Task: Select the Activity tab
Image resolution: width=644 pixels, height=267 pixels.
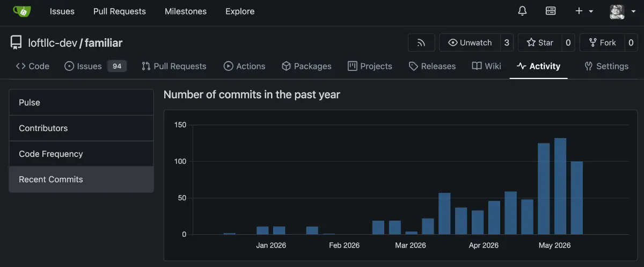Action: (538, 66)
